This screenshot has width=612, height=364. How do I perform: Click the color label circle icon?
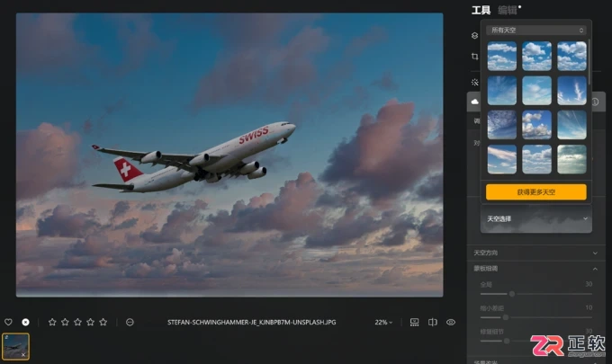(x=130, y=322)
